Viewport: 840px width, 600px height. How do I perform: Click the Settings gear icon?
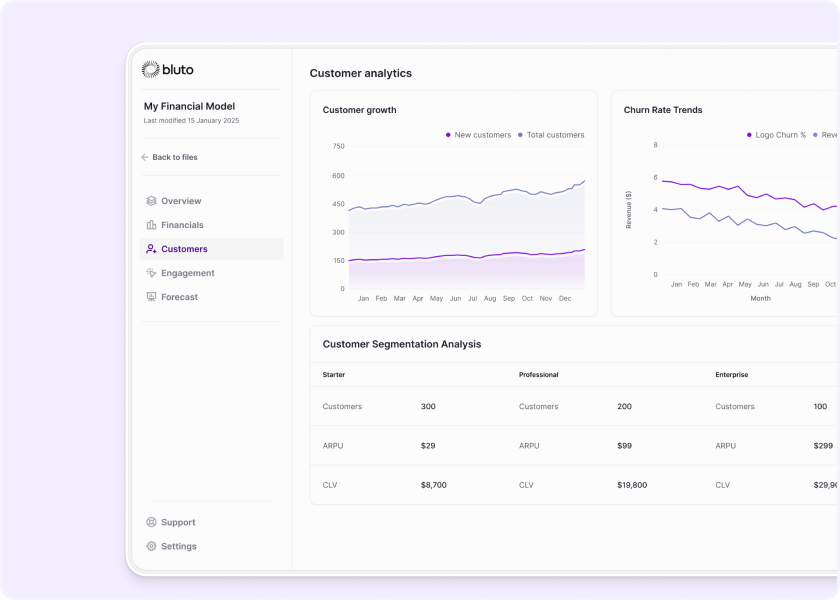pyautogui.click(x=151, y=546)
